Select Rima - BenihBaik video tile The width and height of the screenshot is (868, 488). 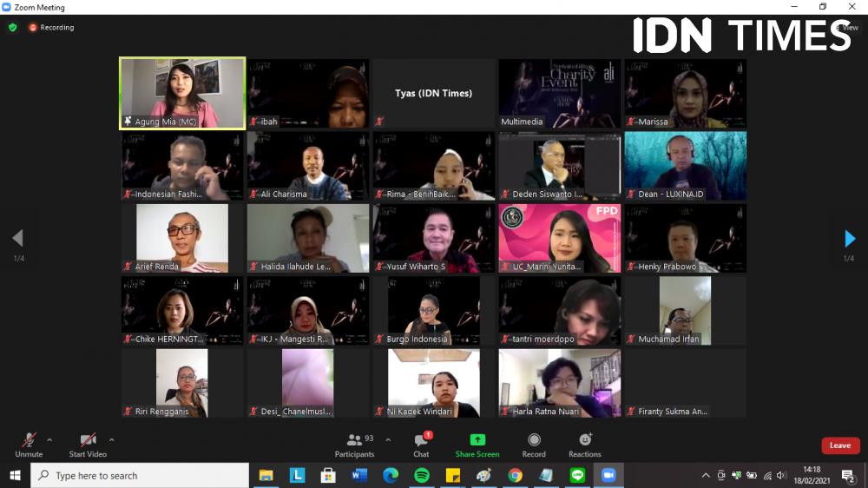[433, 166]
